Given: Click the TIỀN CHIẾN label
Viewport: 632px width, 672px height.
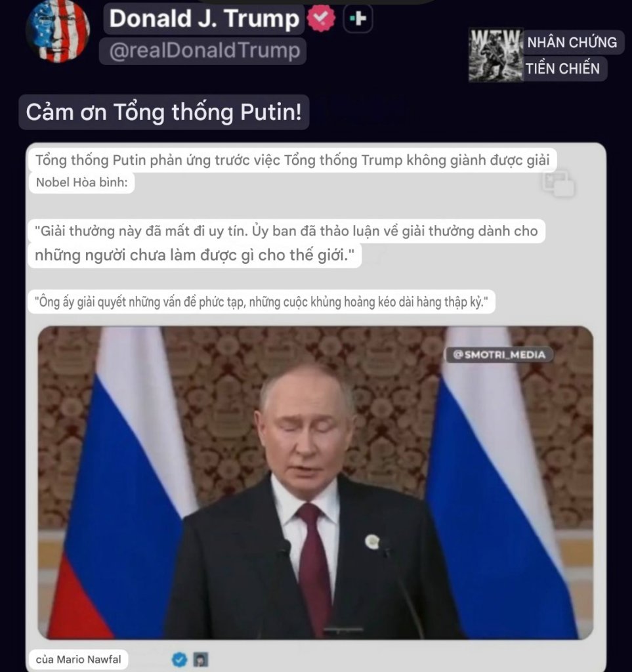Looking at the screenshot, I should click(x=562, y=68).
